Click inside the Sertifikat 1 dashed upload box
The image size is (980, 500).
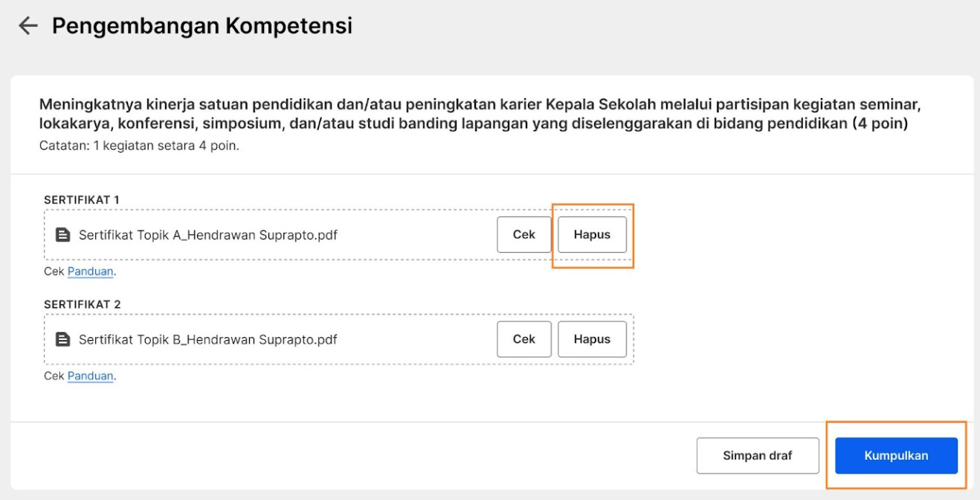pos(339,234)
